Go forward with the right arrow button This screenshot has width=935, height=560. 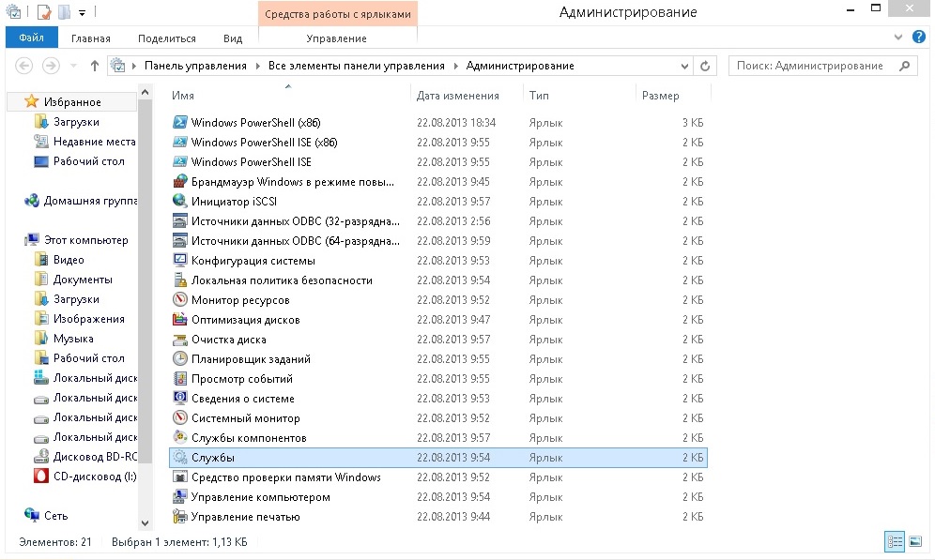point(51,66)
